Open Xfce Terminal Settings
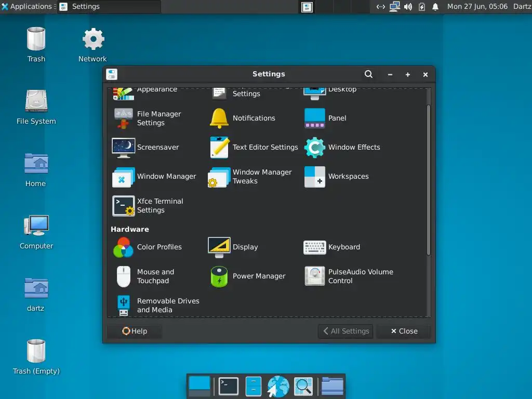The width and height of the screenshot is (532, 399). 148,206
